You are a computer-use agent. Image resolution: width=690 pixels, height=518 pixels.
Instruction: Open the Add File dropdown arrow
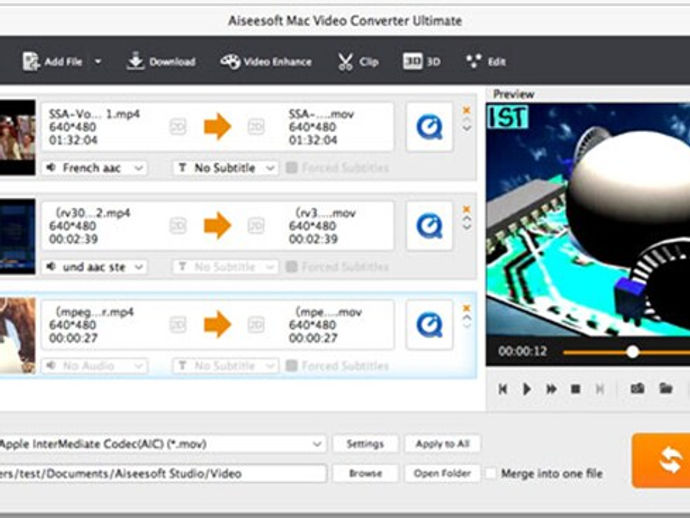[x=98, y=62]
